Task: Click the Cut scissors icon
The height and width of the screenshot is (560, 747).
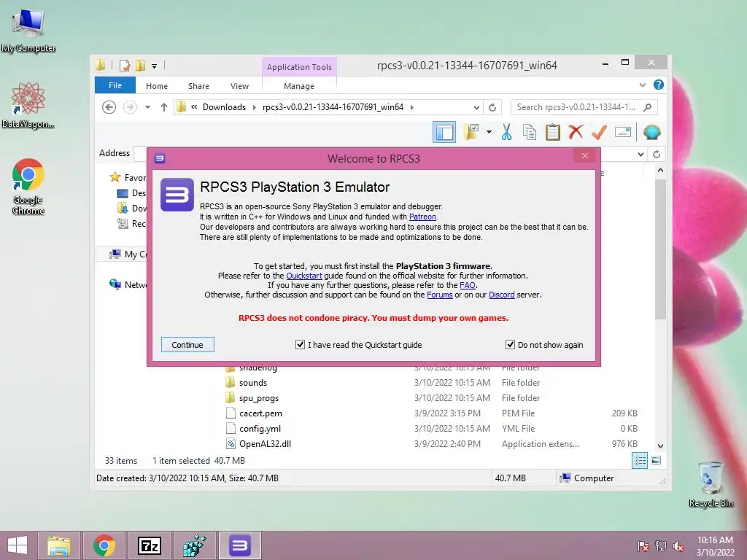Action: [x=506, y=132]
